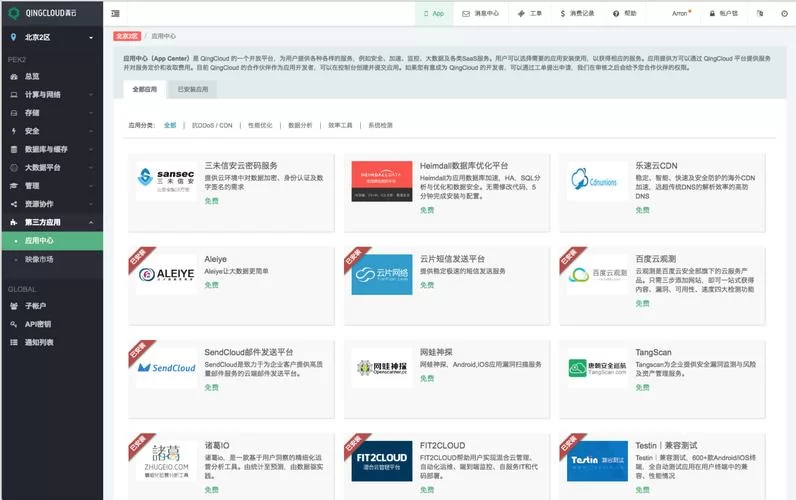Open 工单 tickets in top bar
The image size is (796, 500).
pos(529,14)
